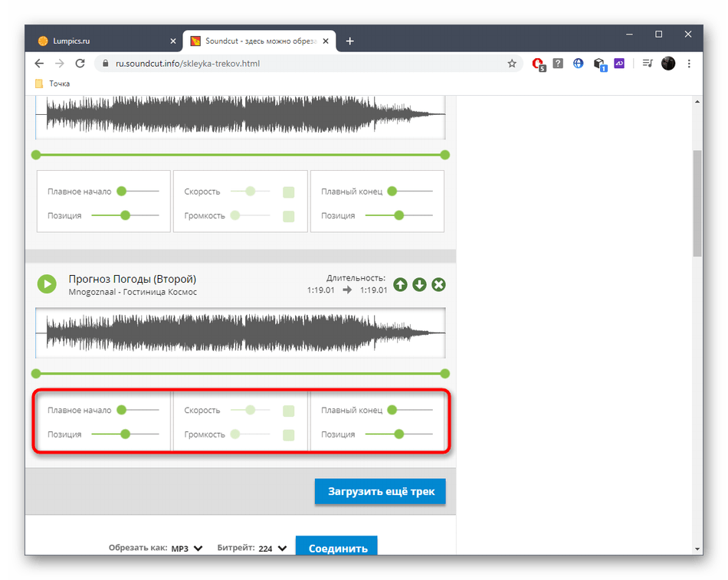Open the question mark extension icon
This screenshot has height=580, width=728.
558,63
